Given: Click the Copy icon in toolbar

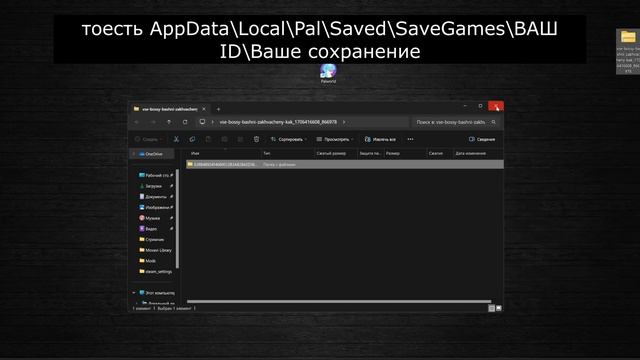Looking at the screenshot, I should (192, 139).
